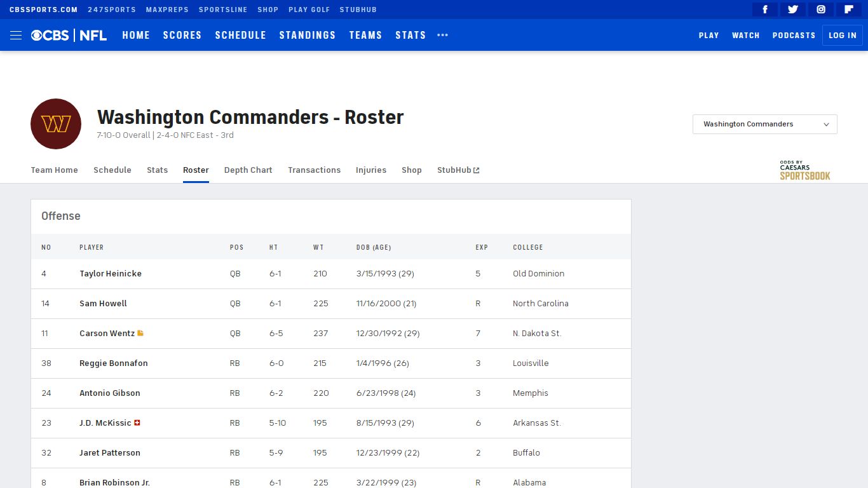The height and width of the screenshot is (488, 868).
Task: Open the Washington Commanders team dropdown
Action: [x=765, y=124]
